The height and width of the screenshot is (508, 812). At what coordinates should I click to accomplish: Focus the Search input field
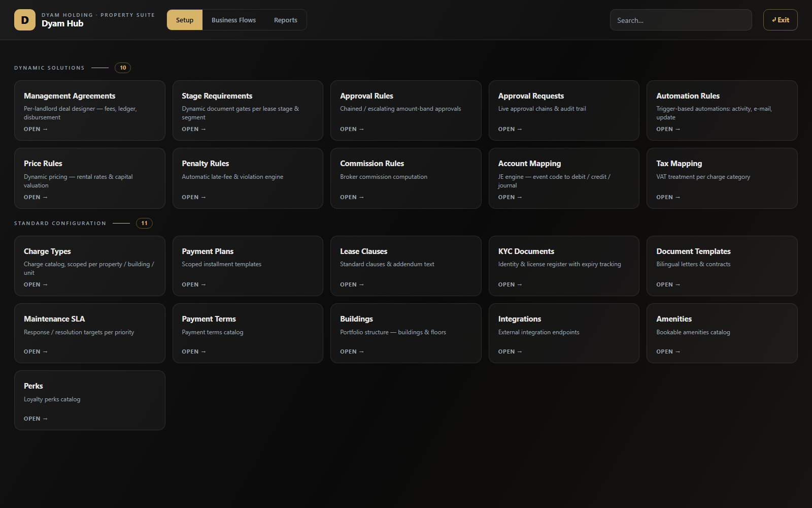pos(681,20)
